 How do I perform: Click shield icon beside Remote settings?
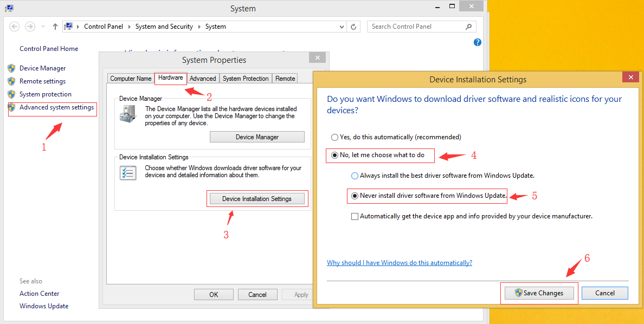pyautogui.click(x=11, y=81)
